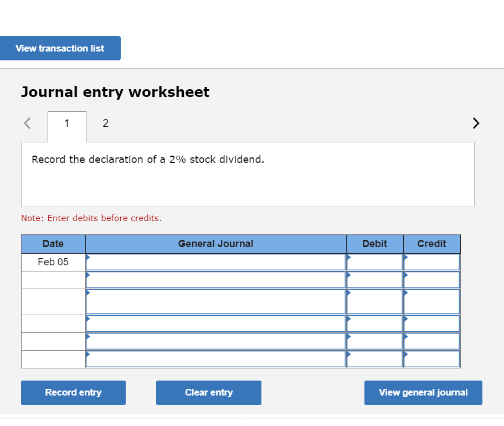Open the View transaction list
The width and height of the screenshot is (504, 426).
click(60, 48)
